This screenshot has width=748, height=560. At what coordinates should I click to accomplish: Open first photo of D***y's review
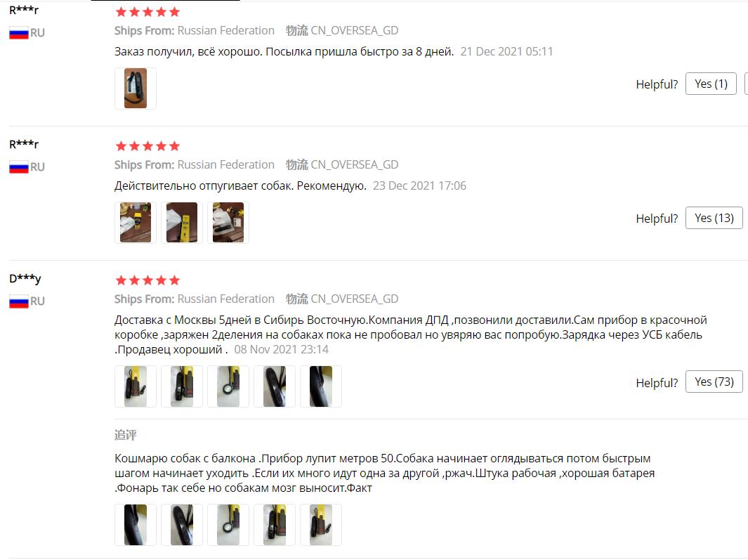(136, 386)
